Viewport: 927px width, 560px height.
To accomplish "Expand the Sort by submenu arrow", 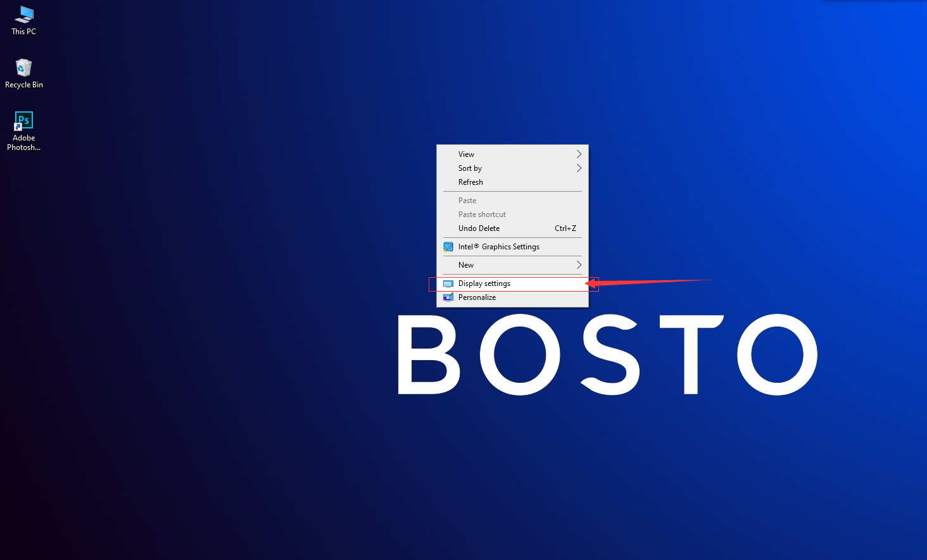I will pyautogui.click(x=579, y=168).
